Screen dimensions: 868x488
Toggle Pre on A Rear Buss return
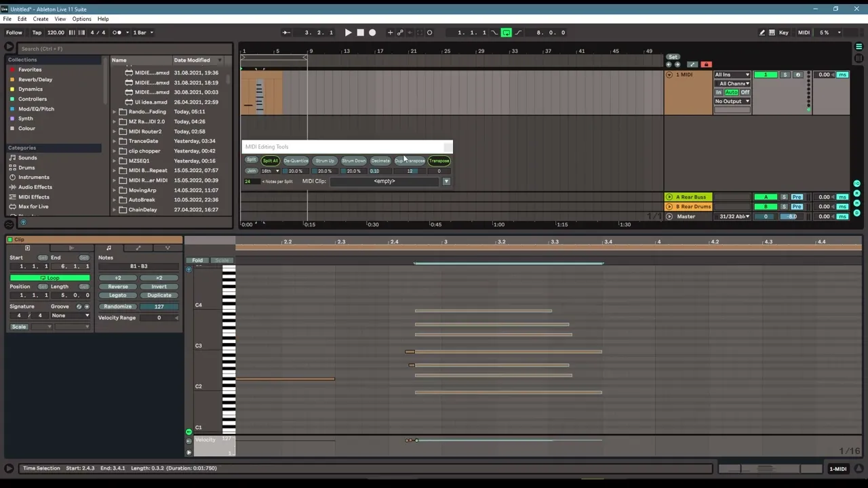797,197
